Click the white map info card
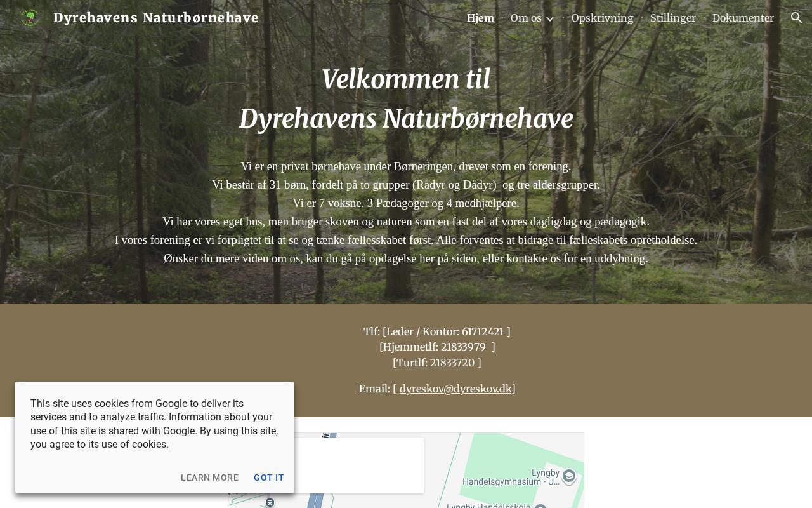 pos(358,465)
